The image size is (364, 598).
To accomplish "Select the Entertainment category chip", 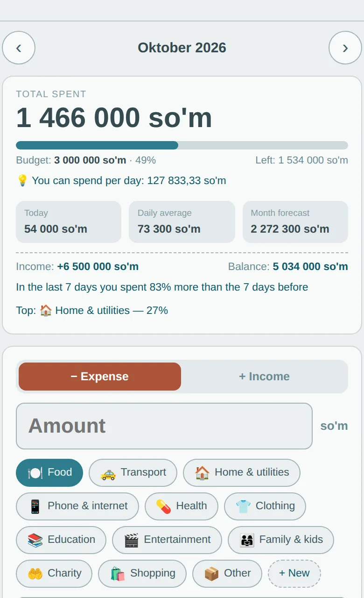I will coord(167,540).
